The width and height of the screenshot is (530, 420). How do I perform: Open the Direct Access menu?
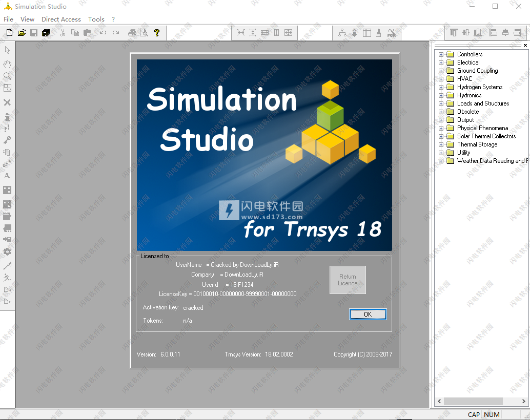click(61, 19)
